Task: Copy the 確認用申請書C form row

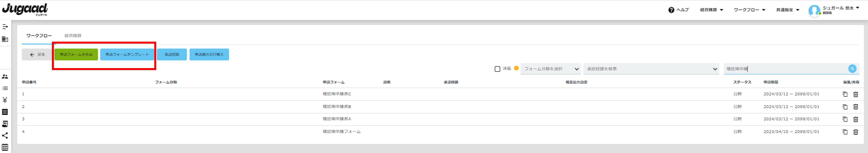Action: point(845,94)
